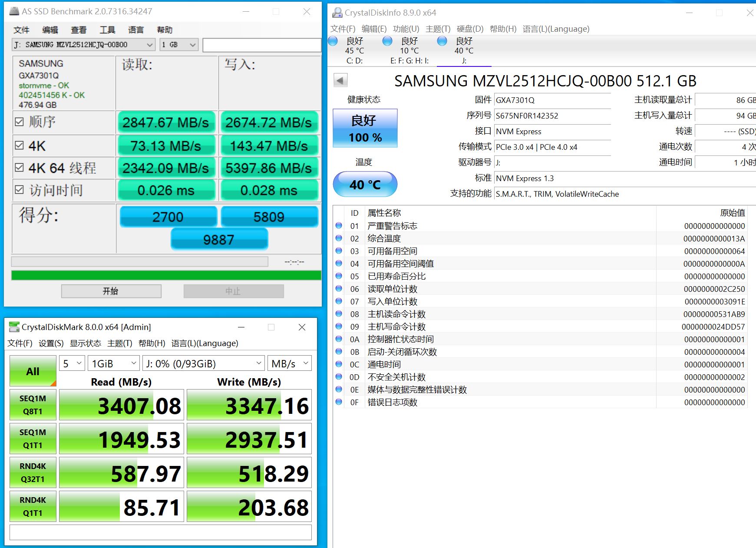Click the firmware value GXA7301Q in CrystalDiskInfo
Screen dimensions: 756x548
click(552, 100)
